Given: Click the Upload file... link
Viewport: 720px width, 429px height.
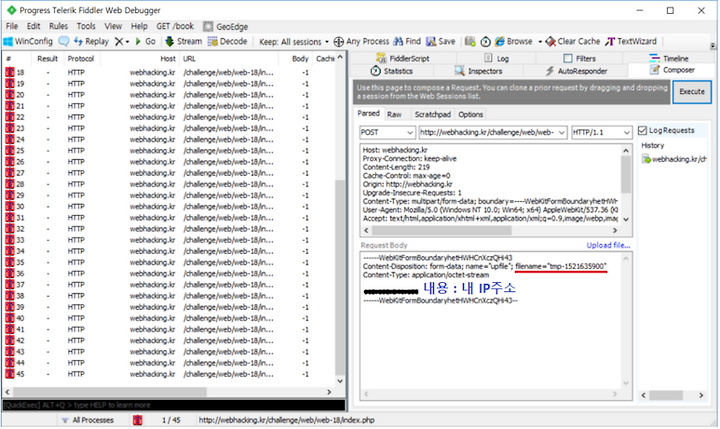Looking at the screenshot, I should pyautogui.click(x=608, y=245).
